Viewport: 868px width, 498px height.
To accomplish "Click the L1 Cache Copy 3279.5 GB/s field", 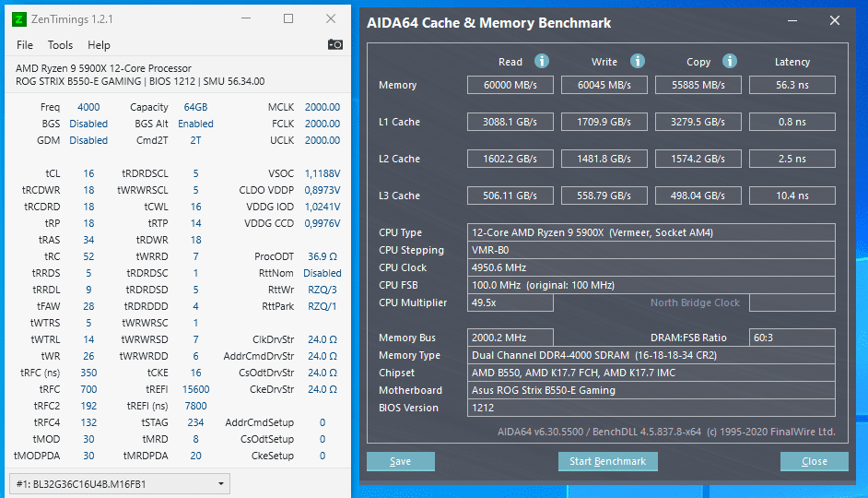I will point(698,122).
